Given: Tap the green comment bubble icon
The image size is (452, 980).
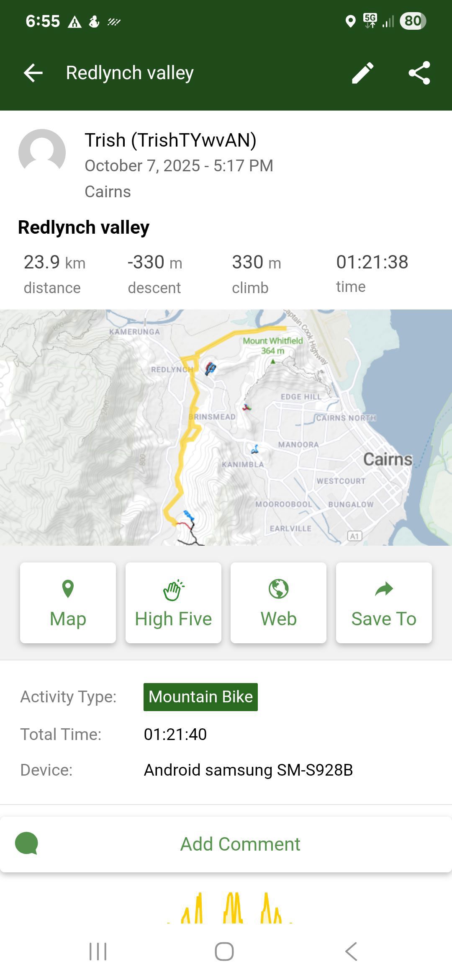Looking at the screenshot, I should (x=26, y=843).
